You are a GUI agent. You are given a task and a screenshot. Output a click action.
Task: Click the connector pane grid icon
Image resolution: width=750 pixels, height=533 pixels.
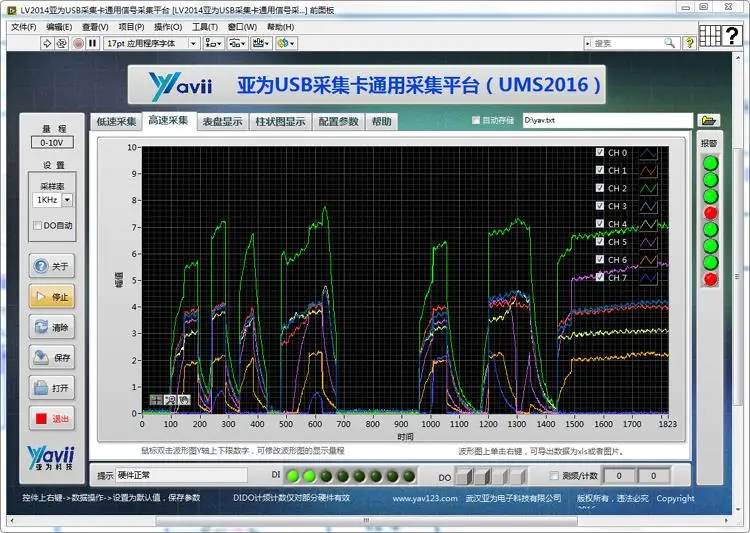710,35
